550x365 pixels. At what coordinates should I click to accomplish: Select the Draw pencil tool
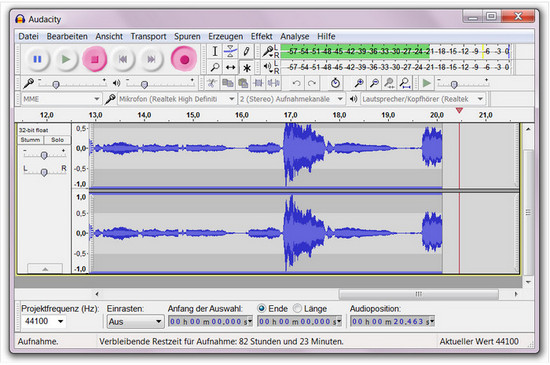tap(246, 52)
